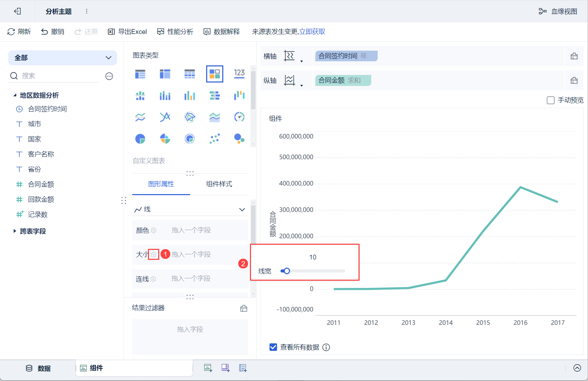588x381 pixels.
Task: Click the exit back arrow icon
Action: pos(17,11)
